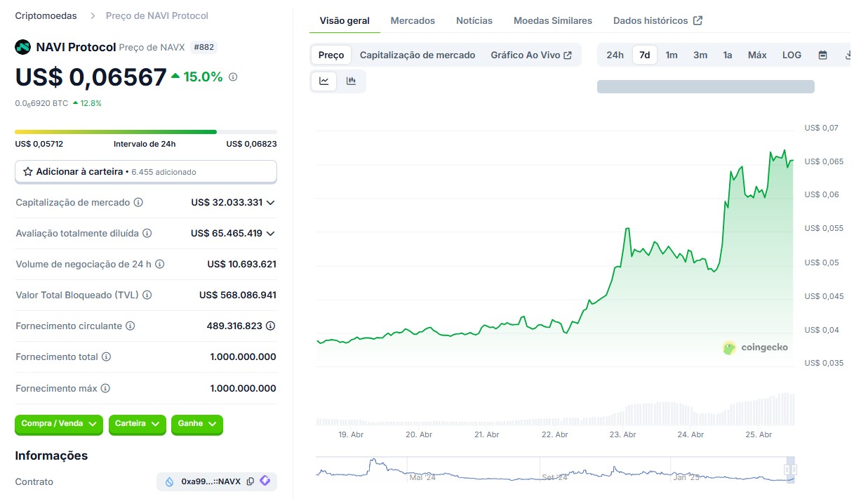The image size is (868, 499).
Task: Set chart range to 24h
Action: (x=615, y=55)
